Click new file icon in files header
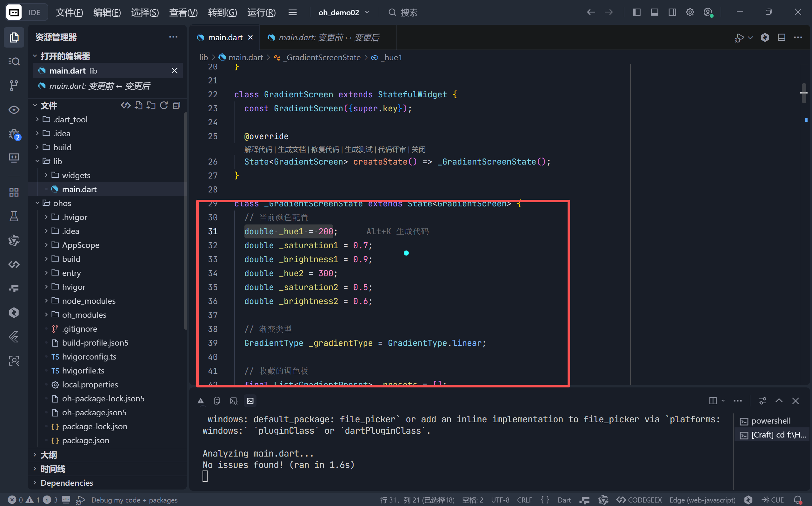The height and width of the screenshot is (506, 812). [x=138, y=106]
